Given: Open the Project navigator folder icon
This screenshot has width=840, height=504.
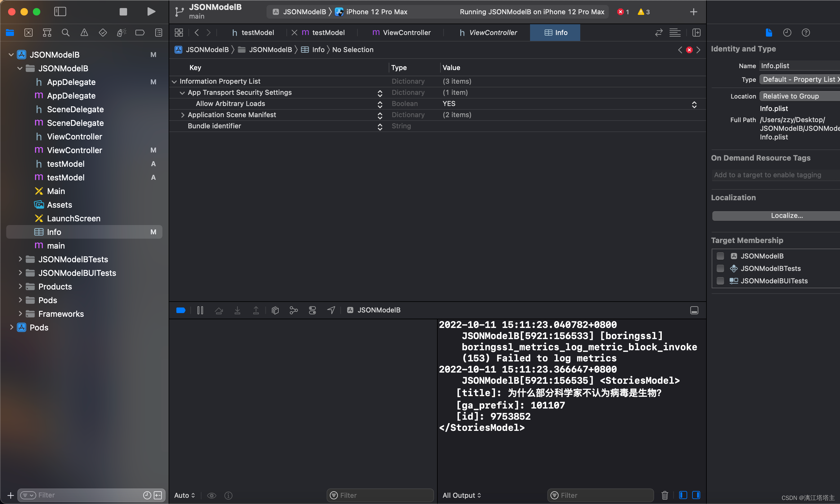Looking at the screenshot, I should (x=10, y=33).
